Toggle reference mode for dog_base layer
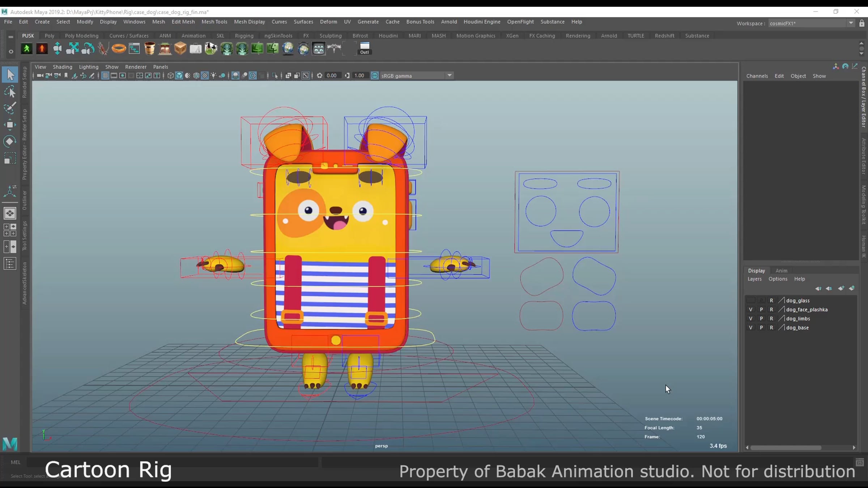The image size is (868, 488). [x=771, y=328]
